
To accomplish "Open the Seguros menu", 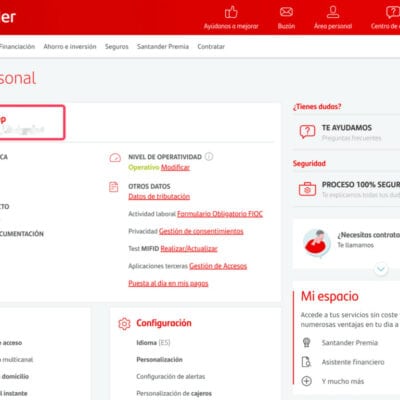I will point(116,47).
